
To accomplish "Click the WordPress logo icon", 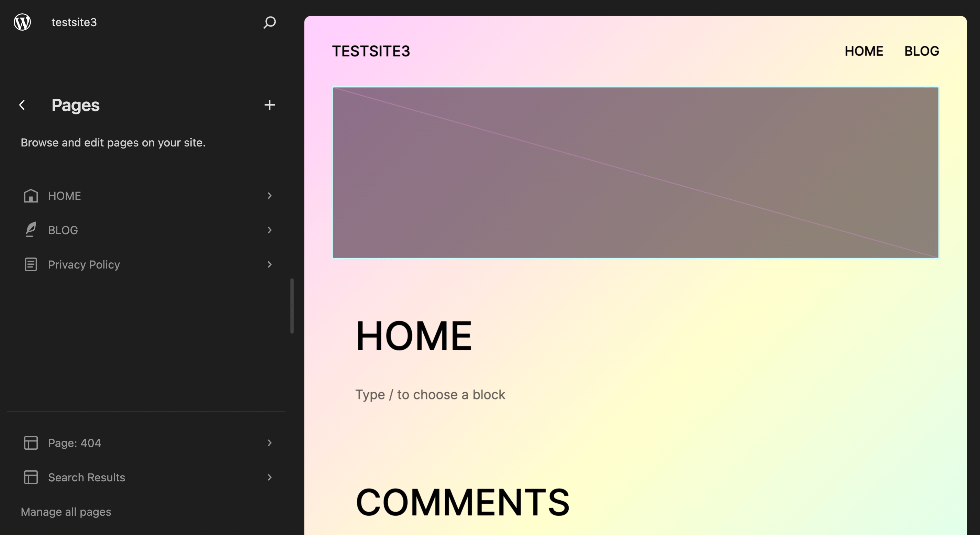I will coord(22,22).
